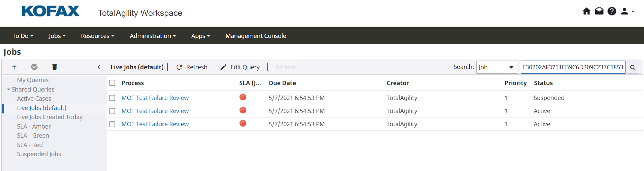Click the delete trash can icon

click(x=55, y=67)
